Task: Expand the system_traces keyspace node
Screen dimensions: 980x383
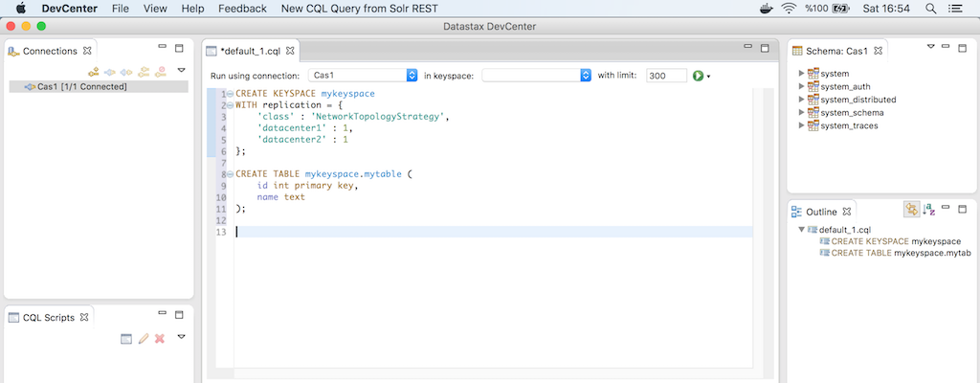Action: point(802,125)
